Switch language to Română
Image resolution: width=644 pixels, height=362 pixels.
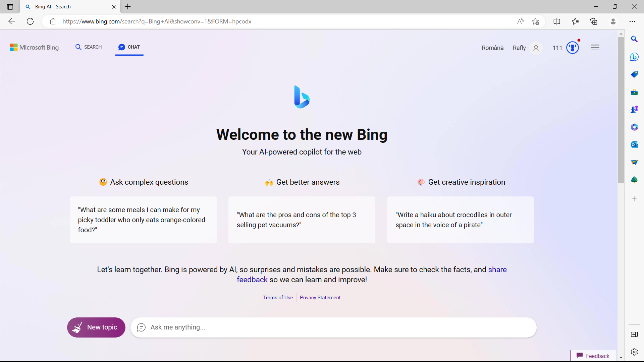point(492,48)
